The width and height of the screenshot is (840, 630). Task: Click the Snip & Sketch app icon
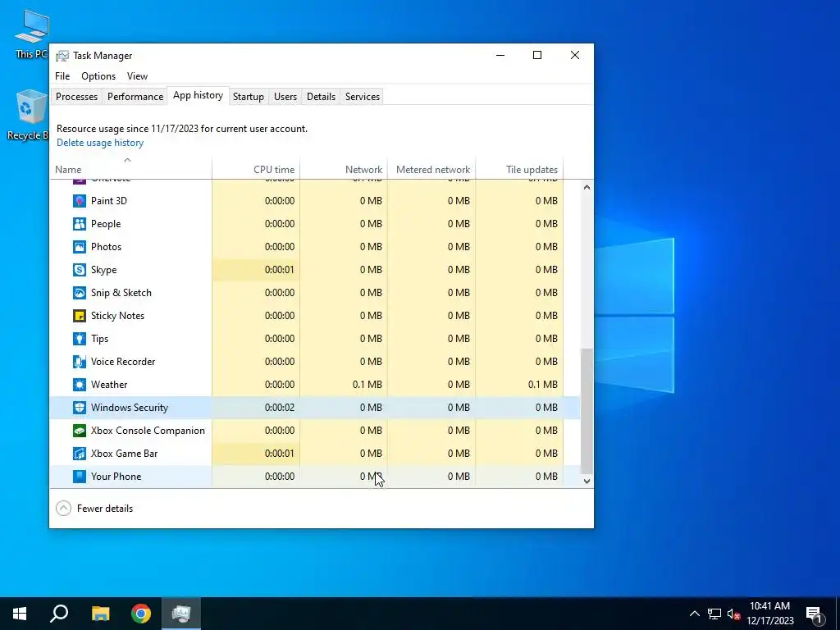pyautogui.click(x=80, y=293)
